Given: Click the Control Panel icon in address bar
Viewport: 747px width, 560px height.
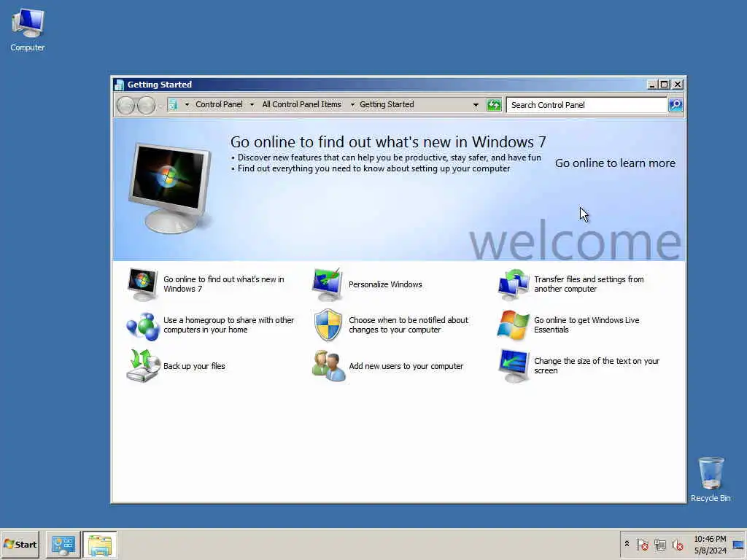Looking at the screenshot, I should [x=172, y=105].
